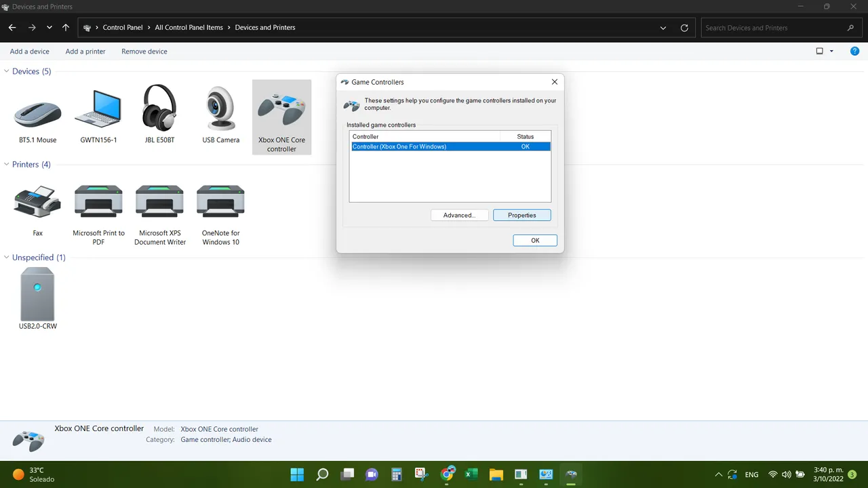Image resolution: width=868 pixels, height=488 pixels.
Task: Click the Devices and Printers help icon
Action: [x=854, y=51]
